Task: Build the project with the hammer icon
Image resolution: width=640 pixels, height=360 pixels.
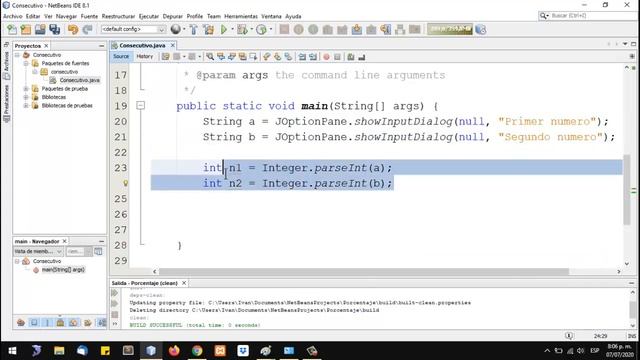Action: tap(194, 29)
